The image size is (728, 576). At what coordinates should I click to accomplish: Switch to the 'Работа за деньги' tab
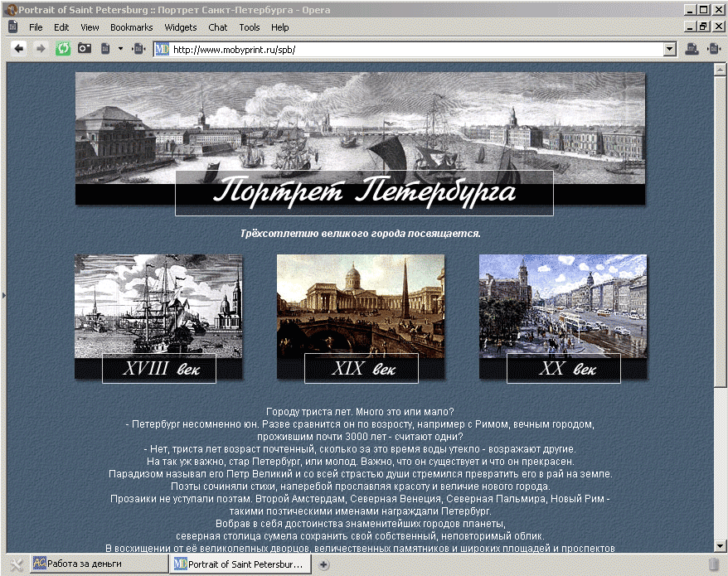pyautogui.click(x=99, y=564)
